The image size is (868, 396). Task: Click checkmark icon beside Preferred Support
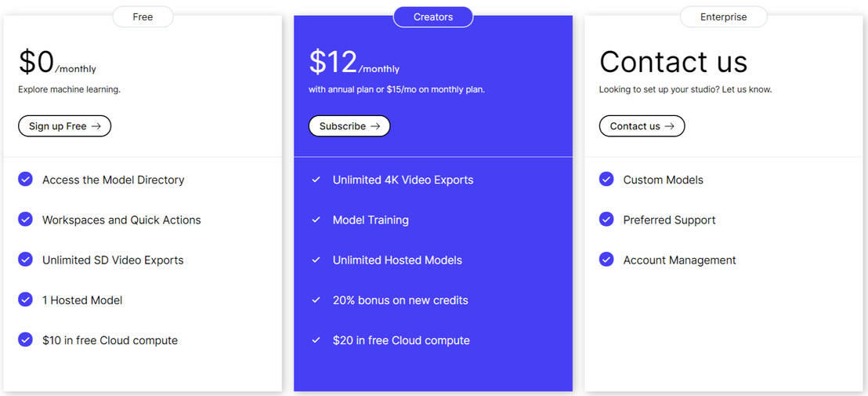[x=606, y=220]
